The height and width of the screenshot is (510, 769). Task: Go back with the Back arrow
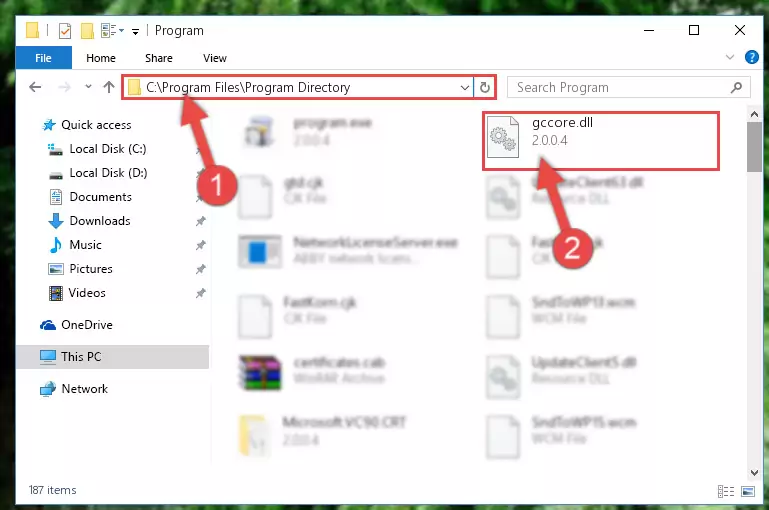tap(35, 87)
